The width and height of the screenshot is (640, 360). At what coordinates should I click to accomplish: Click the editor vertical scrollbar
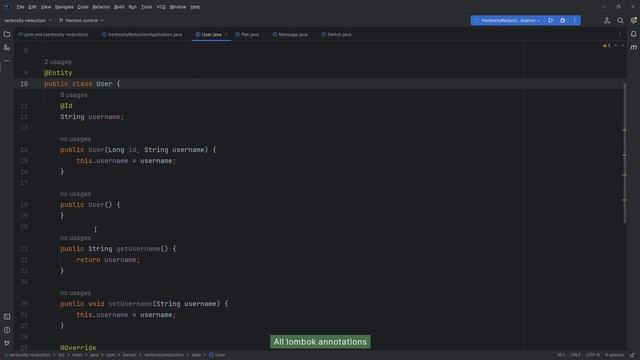(x=624, y=153)
